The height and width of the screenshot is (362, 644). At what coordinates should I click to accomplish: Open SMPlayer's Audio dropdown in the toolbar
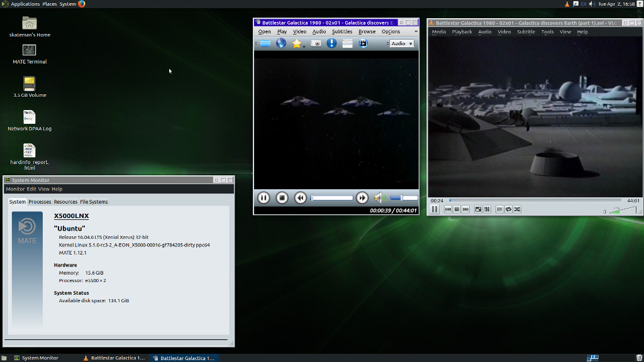click(402, 43)
